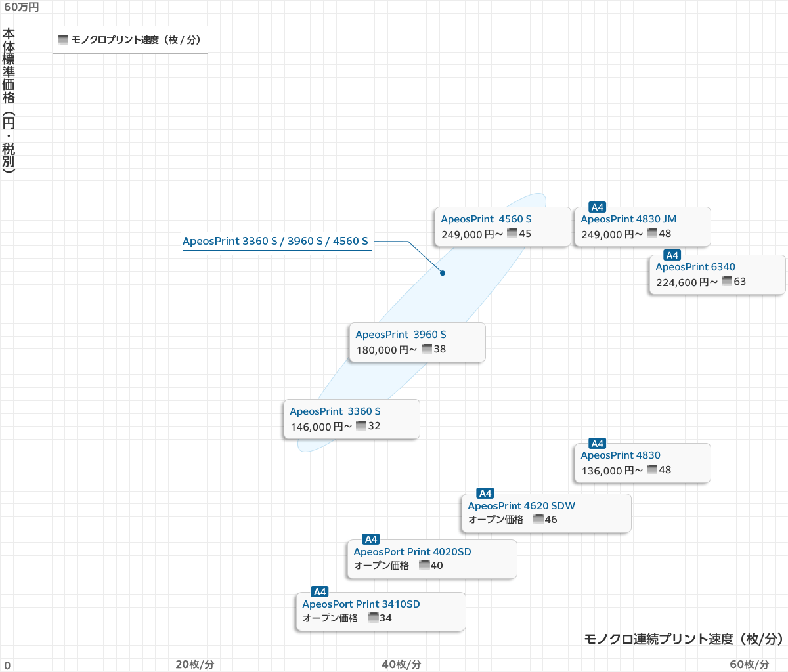The width and height of the screenshot is (788, 672).
Task: Open the ApeosPrint 4830 JM product link
Action: click(628, 219)
